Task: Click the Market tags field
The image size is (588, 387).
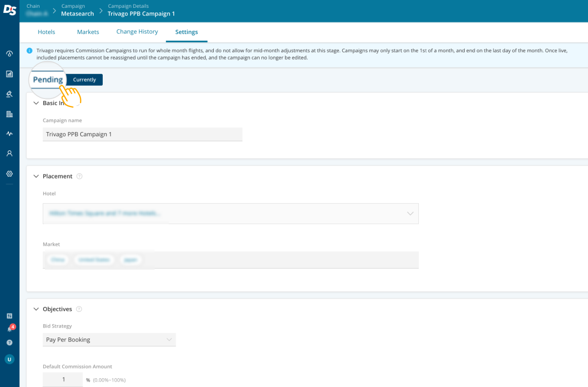Action: coord(231,260)
